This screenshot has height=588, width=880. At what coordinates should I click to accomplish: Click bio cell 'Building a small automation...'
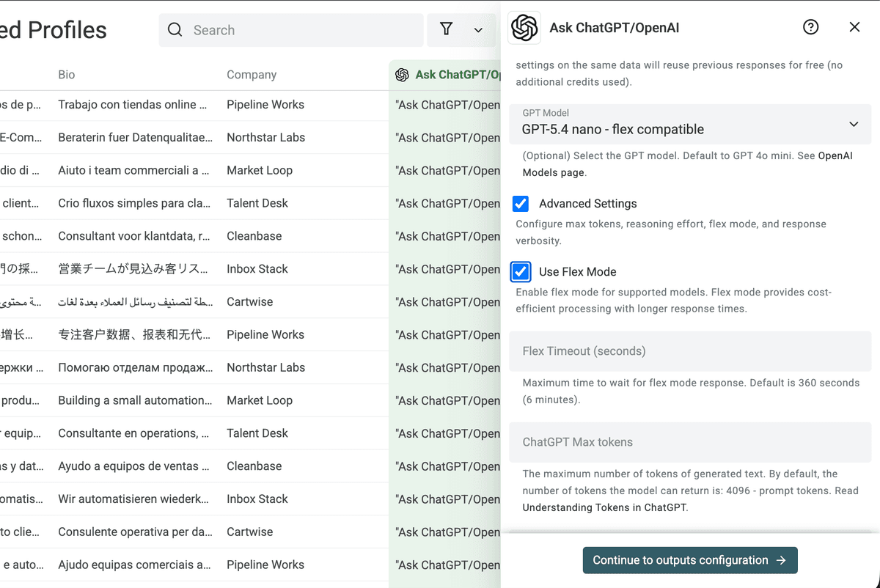135,400
